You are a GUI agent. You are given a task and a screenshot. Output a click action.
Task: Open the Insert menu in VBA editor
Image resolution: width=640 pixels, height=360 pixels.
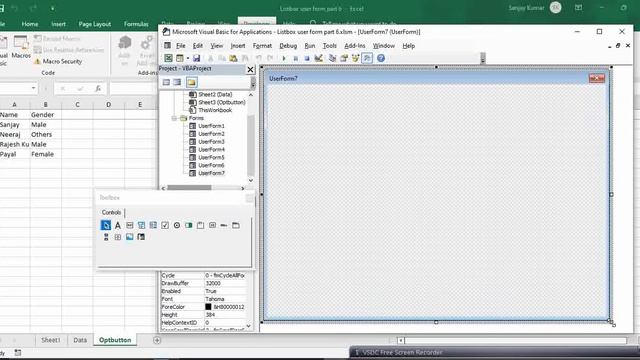click(238, 46)
